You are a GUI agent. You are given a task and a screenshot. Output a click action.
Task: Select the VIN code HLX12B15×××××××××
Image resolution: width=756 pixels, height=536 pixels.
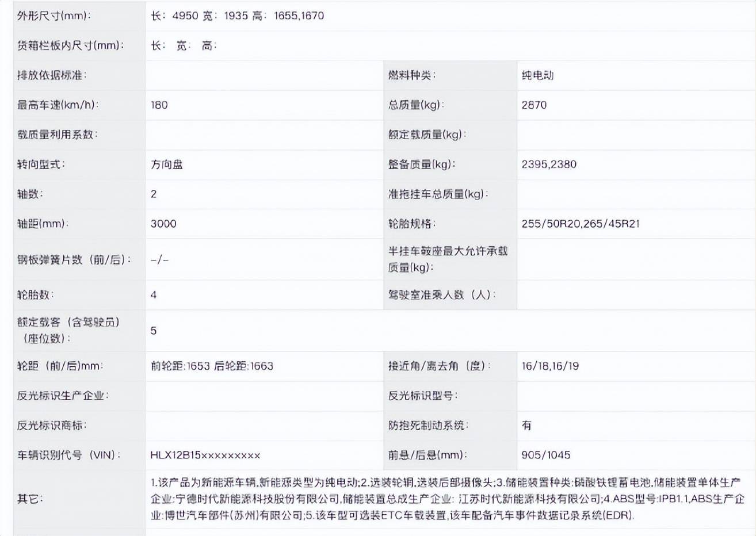[205, 455]
